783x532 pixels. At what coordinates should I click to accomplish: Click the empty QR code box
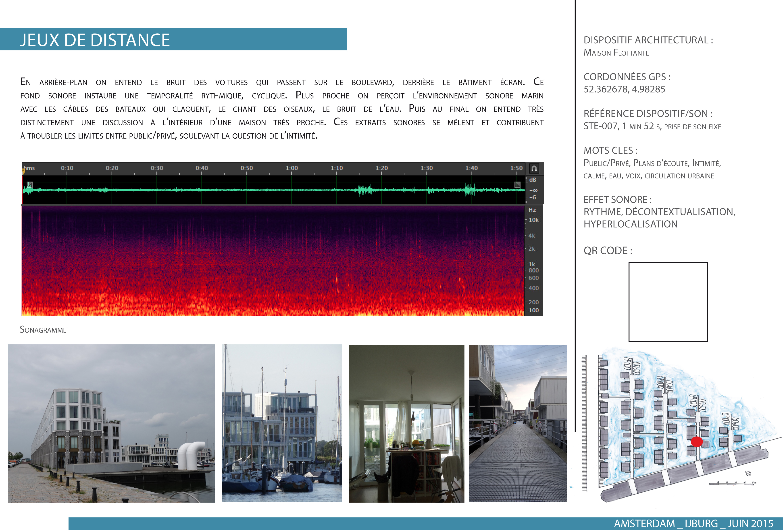tap(668, 302)
